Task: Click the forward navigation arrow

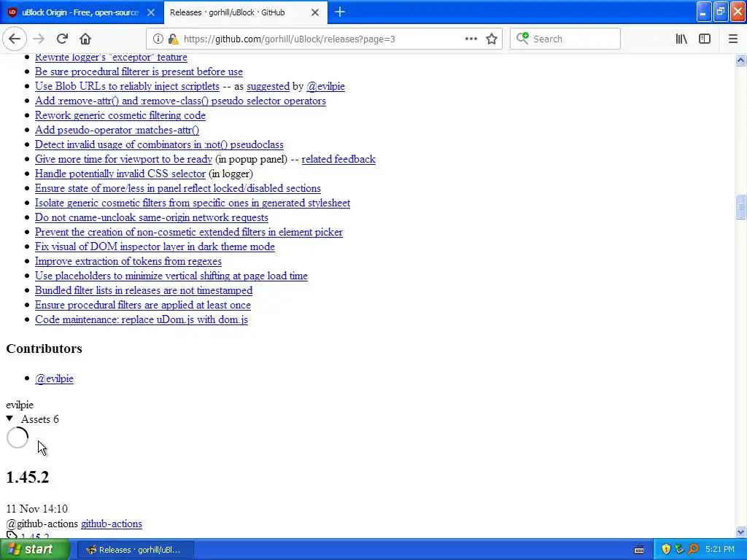Action: point(39,39)
